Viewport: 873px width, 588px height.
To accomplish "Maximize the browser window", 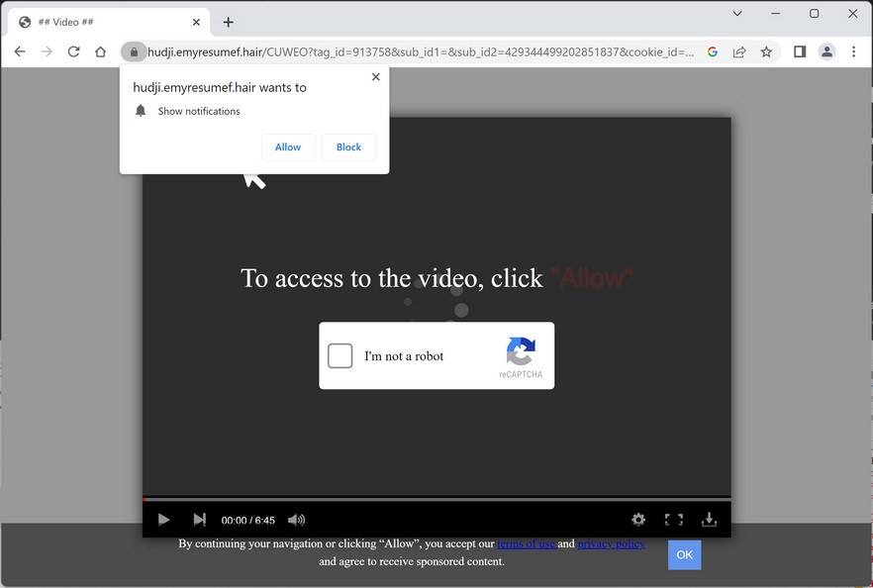I will pos(814,14).
